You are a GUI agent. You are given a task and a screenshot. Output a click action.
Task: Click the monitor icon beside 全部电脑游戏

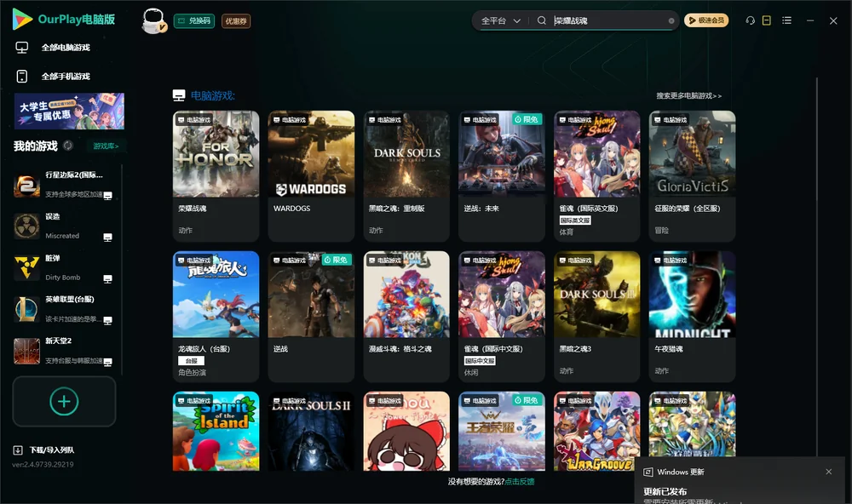[22, 48]
